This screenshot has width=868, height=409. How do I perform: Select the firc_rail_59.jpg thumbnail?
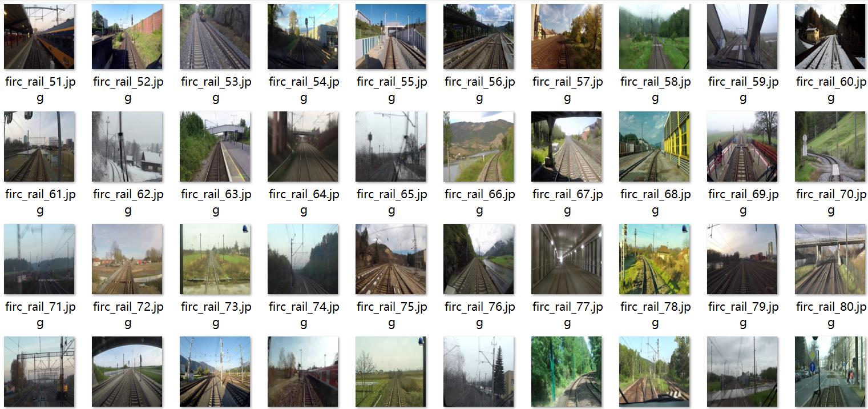[742, 37]
